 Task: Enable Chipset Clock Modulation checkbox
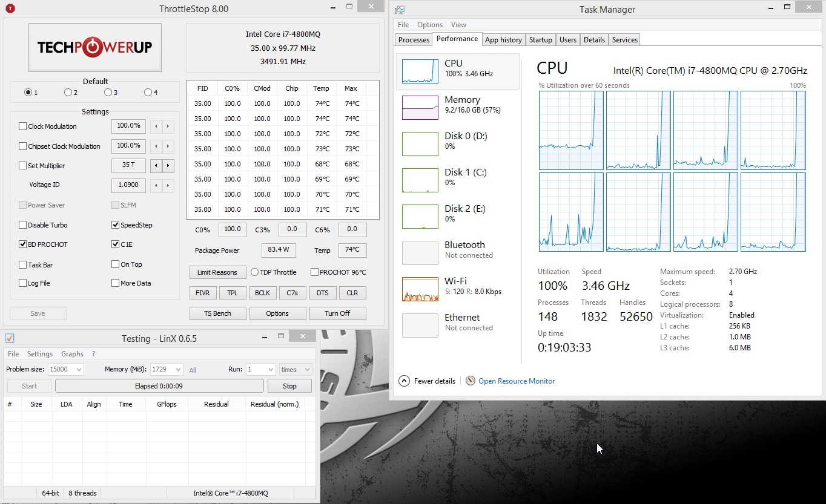[23, 146]
